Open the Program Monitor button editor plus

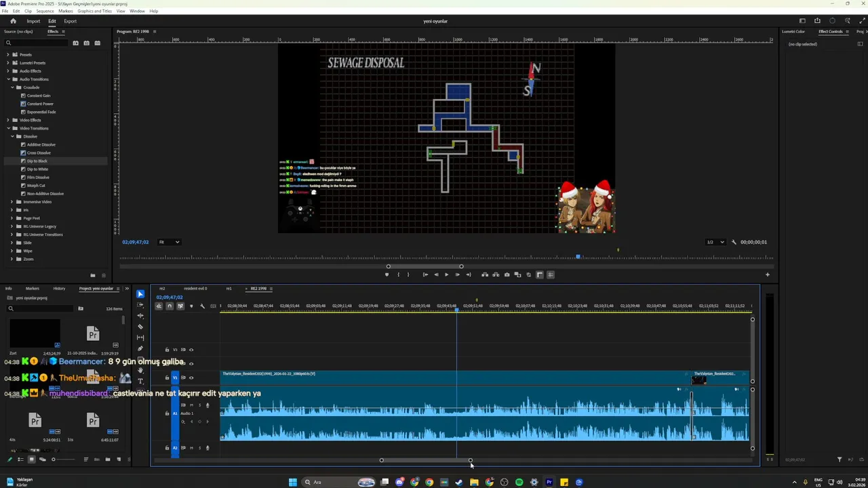pyautogui.click(x=768, y=274)
